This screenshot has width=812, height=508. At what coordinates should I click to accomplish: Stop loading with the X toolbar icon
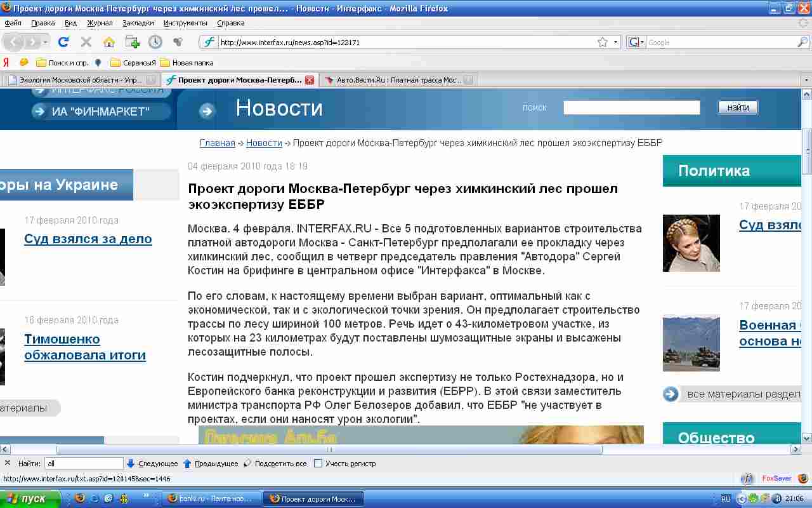[x=86, y=43]
